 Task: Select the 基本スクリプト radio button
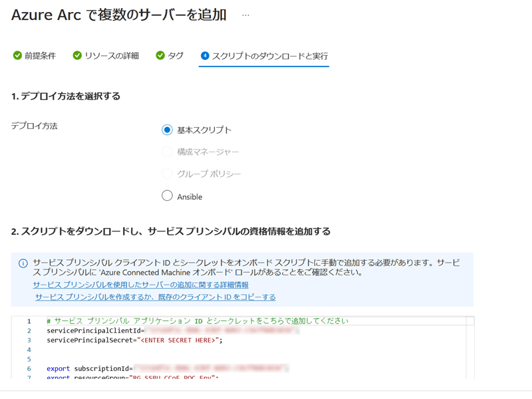click(x=167, y=130)
